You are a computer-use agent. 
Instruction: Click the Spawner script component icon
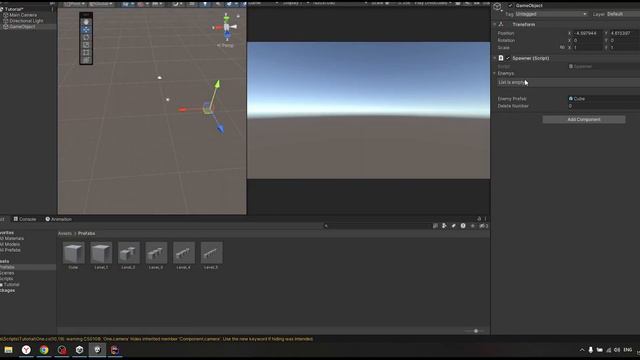click(x=501, y=58)
